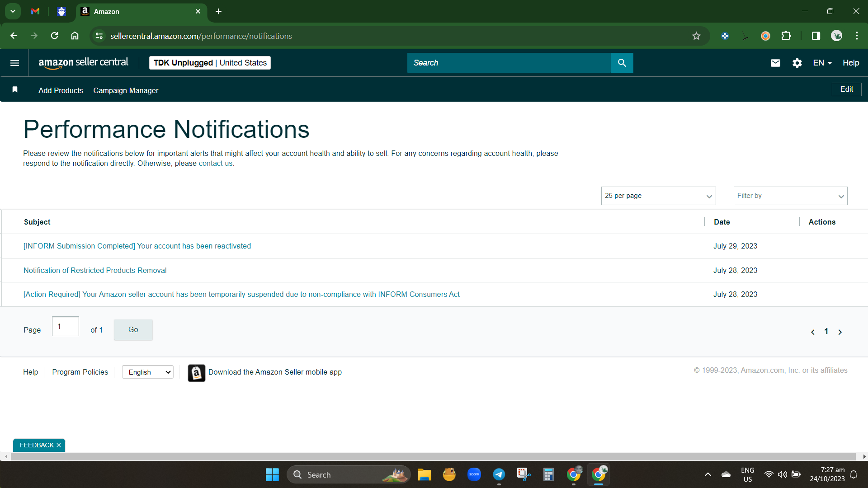The width and height of the screenshot is (868, 488).
Task: Click the browser home icon
Action: coord(75,36)
